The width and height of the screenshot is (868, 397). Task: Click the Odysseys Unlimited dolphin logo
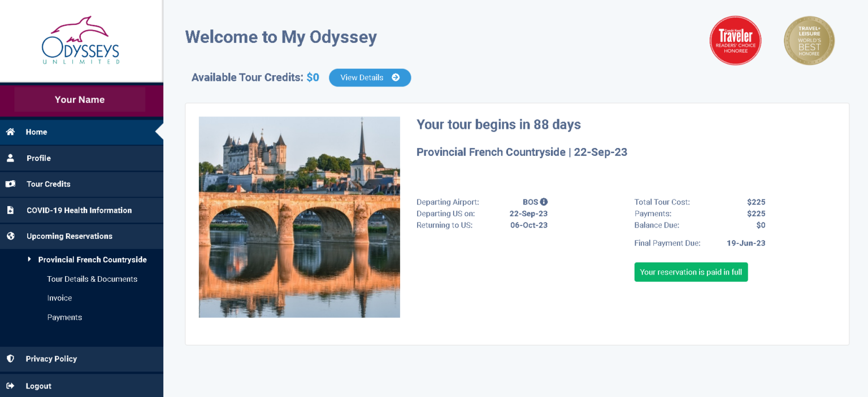click(80, 41)
